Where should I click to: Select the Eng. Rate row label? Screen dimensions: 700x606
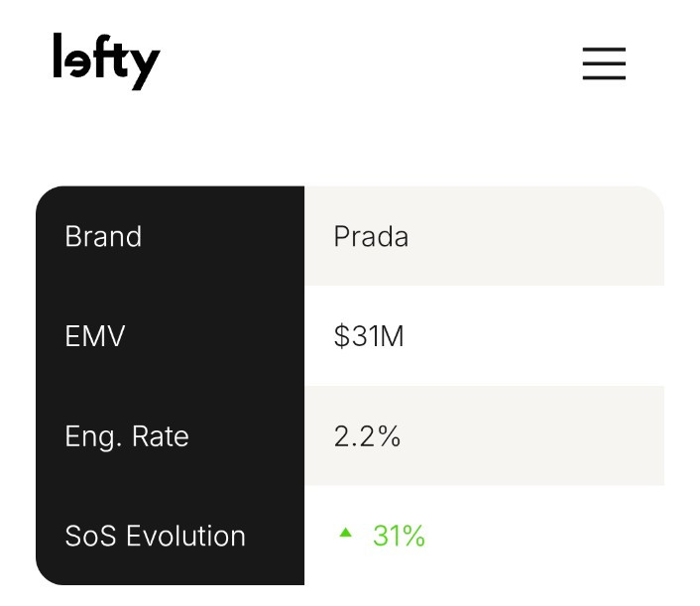tap(127, 436)
